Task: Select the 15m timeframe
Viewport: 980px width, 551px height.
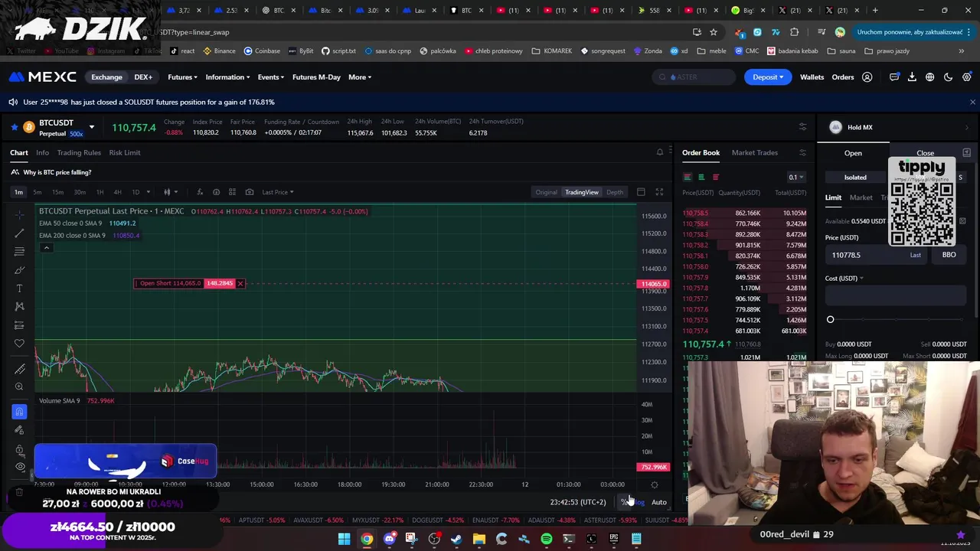Action: [x=57, y=192]
